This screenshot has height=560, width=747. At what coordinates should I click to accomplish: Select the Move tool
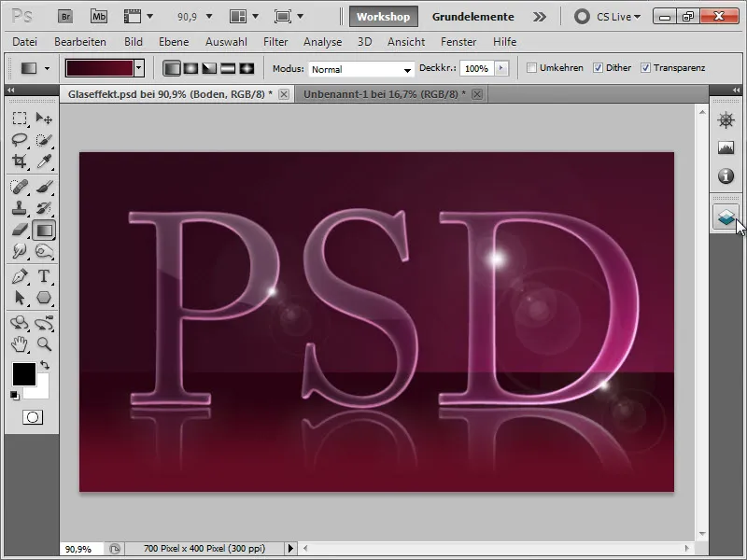point(44,119)
